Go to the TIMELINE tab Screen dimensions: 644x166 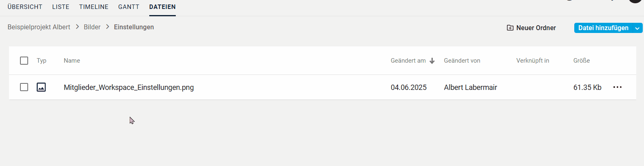tap(94, 7)
